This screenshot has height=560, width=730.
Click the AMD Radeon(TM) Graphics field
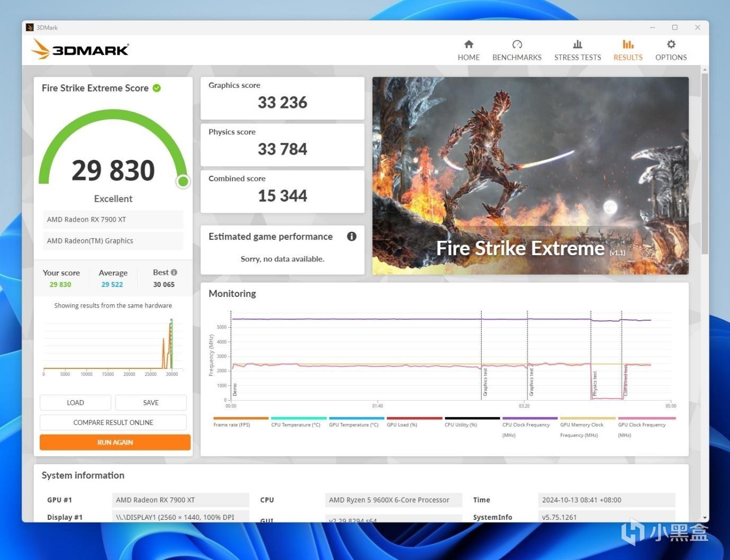tap(113, 240)
